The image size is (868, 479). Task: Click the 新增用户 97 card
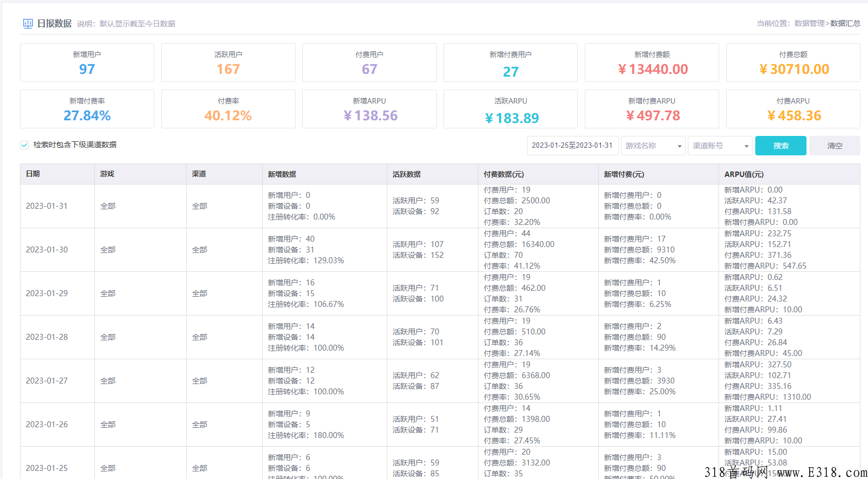click(87, 63)
